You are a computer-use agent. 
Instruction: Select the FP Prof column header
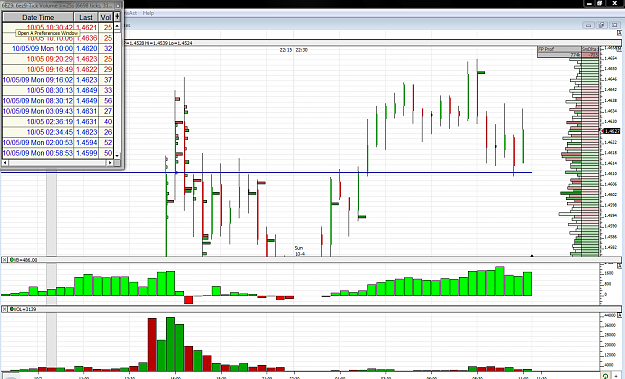pyautogui.click(x=559, y=49)
